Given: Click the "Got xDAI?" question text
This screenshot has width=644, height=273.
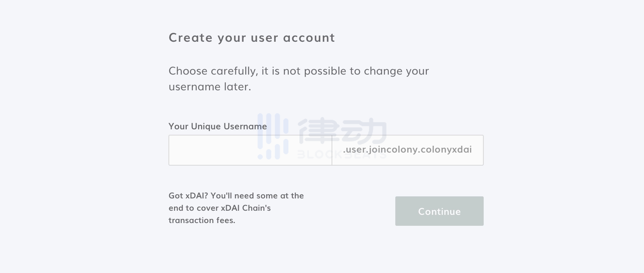Looking at the screenshot, I should (x=188, y=196).
